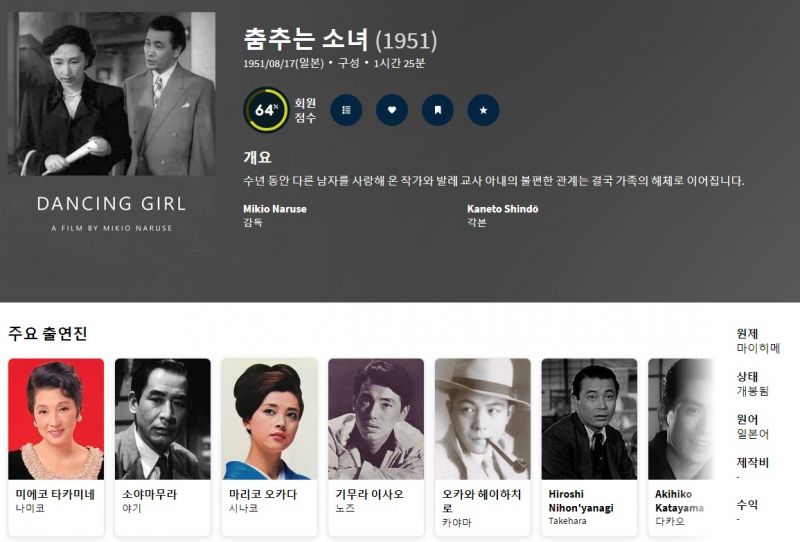Click 소야마무라 actor photo
Screen dimensions: 800x542
[x=163, y=419]
